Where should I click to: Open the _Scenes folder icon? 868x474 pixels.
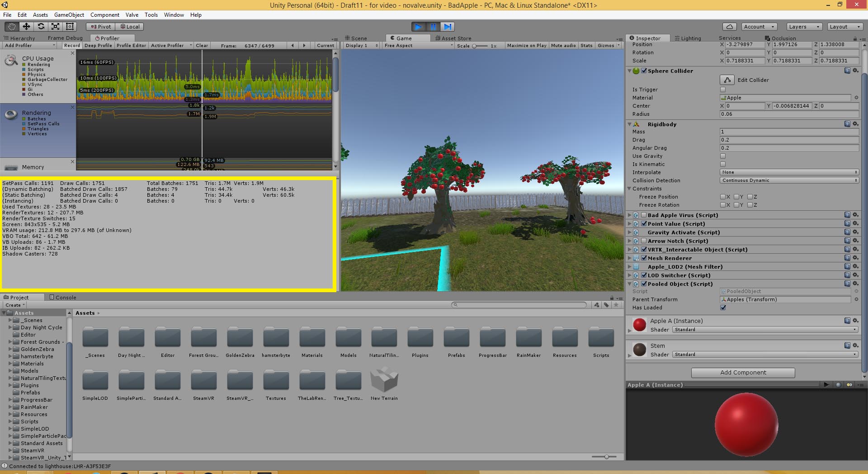[95, 337]
